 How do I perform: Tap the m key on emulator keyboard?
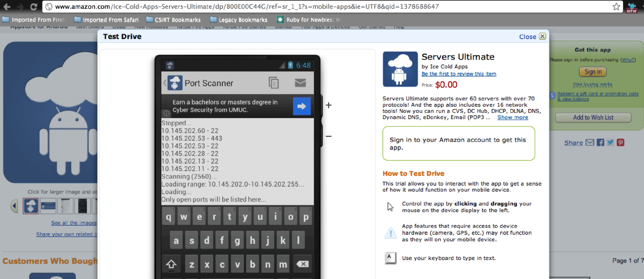click(283, 264)
